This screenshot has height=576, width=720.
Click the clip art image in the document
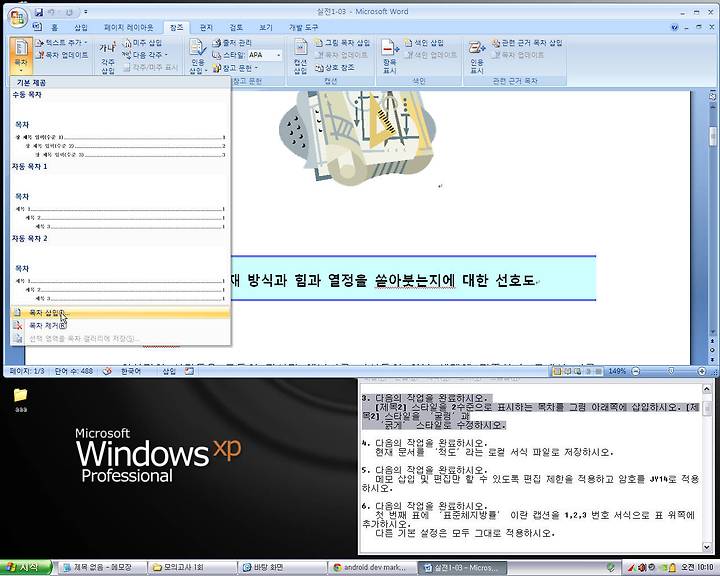click(357, 137)
